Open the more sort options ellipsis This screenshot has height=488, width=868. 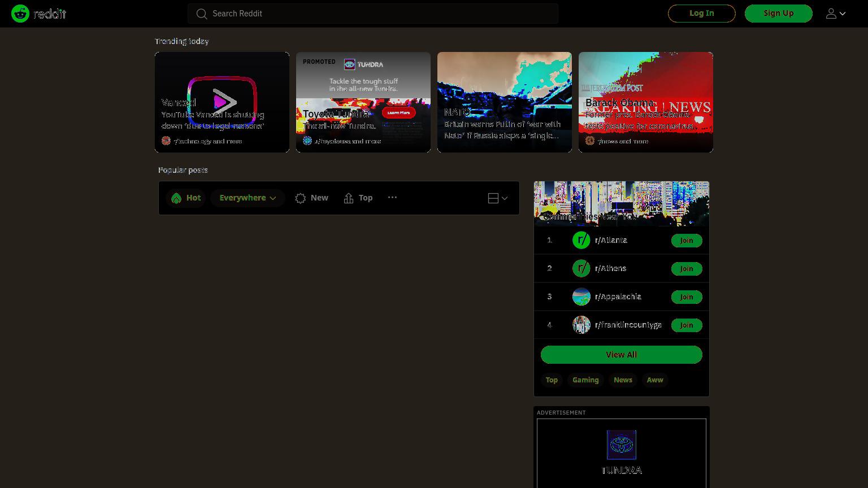392,197
